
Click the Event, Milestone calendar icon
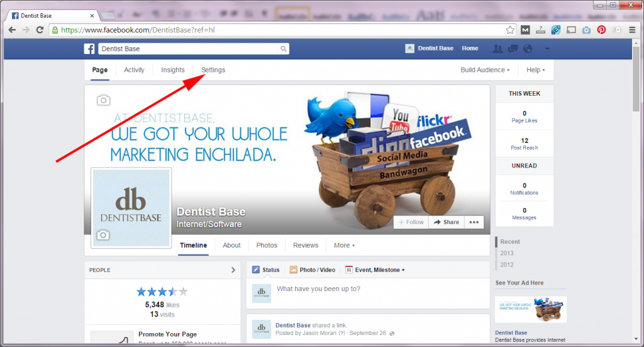pos(348,270)
